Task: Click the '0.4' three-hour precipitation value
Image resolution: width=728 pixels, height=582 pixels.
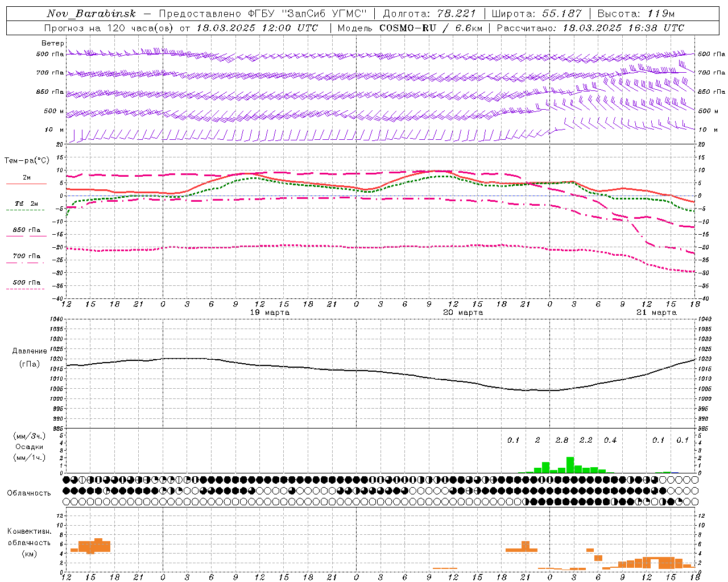Action: point(610,440)
